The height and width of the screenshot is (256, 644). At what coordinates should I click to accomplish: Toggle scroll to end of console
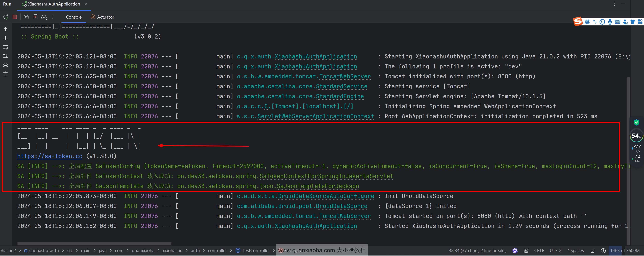[x=5, y=56]
